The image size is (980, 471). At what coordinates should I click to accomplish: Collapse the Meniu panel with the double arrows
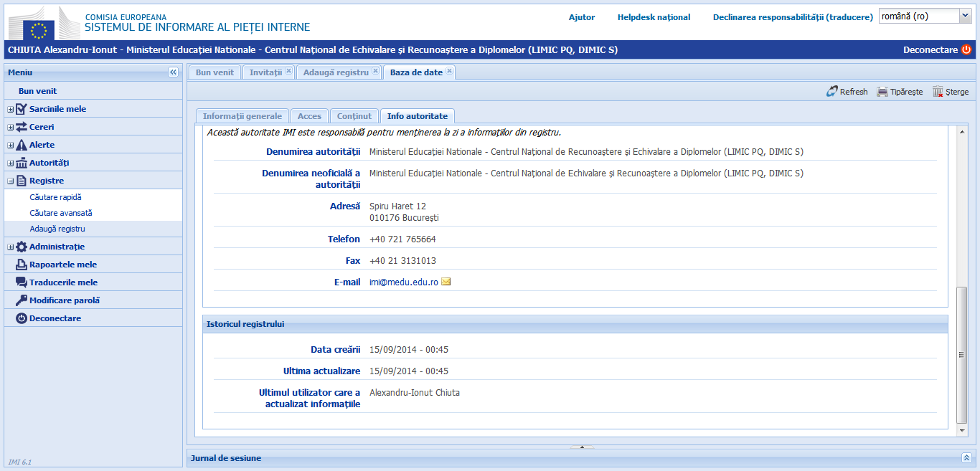173,72
